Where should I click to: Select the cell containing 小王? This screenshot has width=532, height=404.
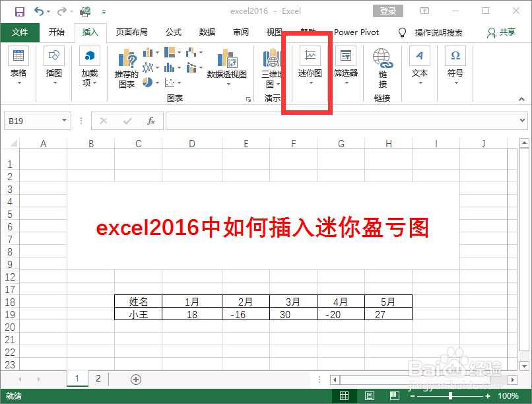click(139, 314)
